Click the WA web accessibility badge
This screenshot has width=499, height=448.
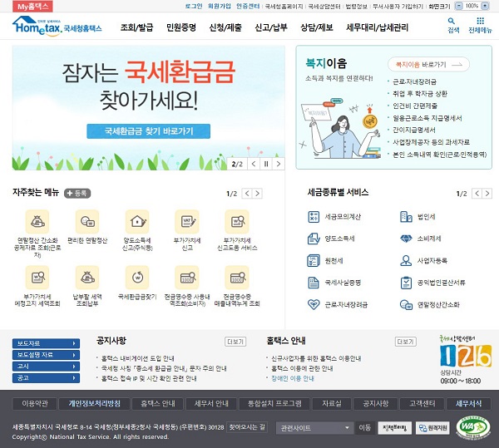[x=473, y=427]
